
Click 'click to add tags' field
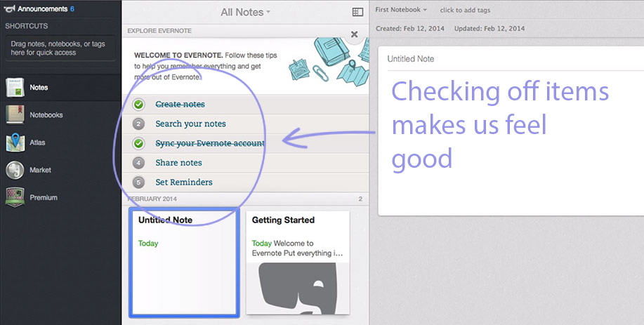(x=465, y=11)
